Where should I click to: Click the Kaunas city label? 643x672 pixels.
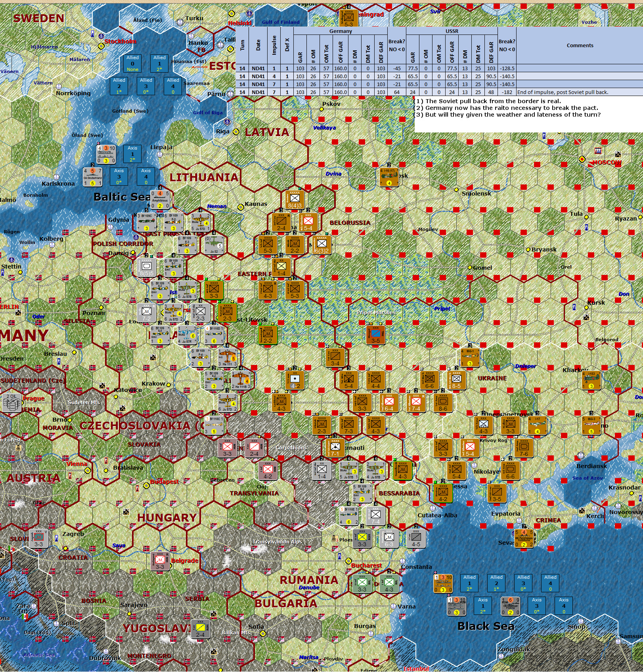coord(256,204)
